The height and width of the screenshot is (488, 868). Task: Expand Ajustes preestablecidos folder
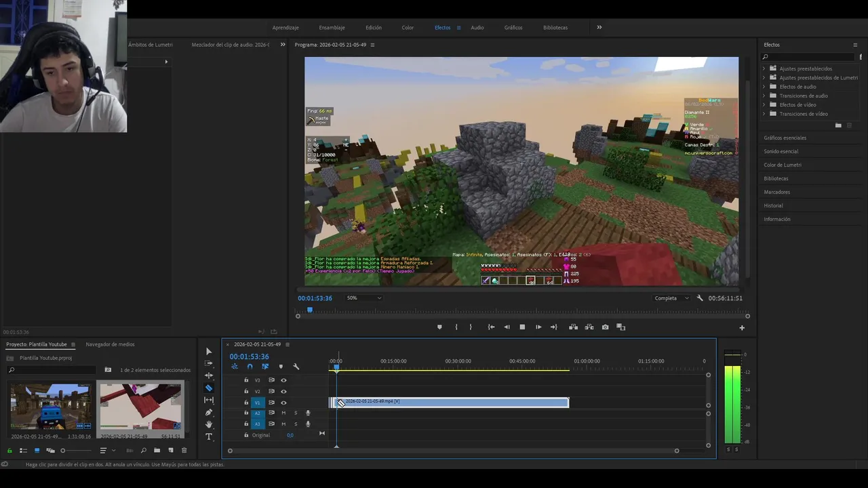(x=764, y=68)
